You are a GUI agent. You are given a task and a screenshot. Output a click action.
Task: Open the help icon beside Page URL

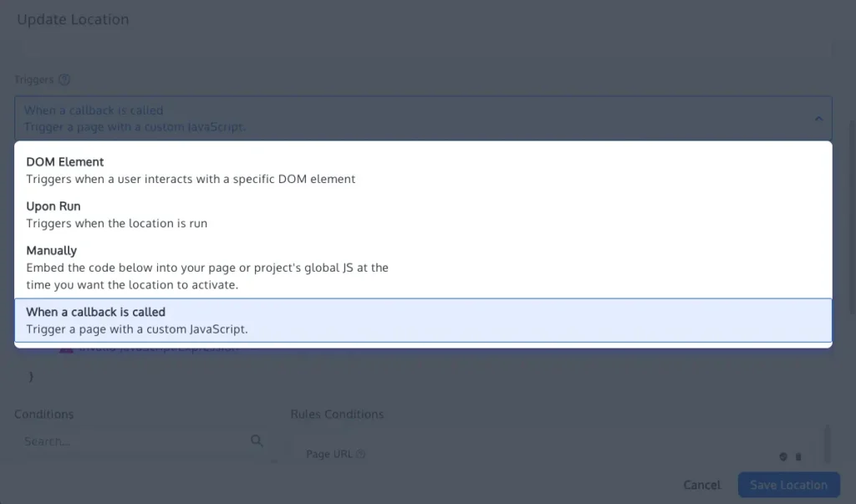(360, 454)
